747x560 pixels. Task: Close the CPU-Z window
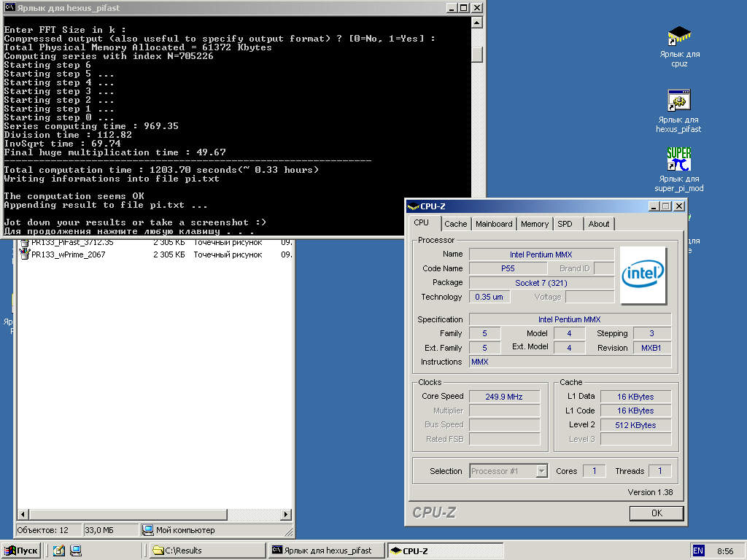point(679,206)
